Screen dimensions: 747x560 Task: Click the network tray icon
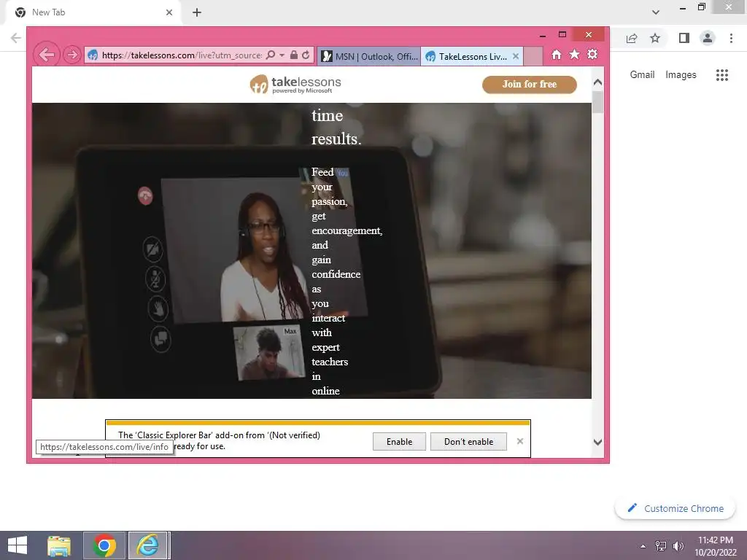tap(660, 546)
